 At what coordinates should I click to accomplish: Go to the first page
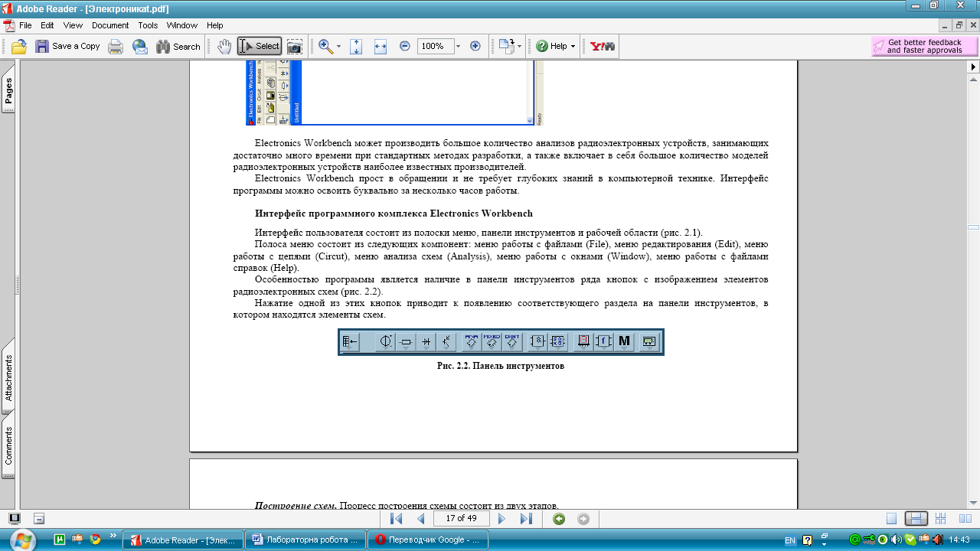pyautogui.click(x=396, y=519)
